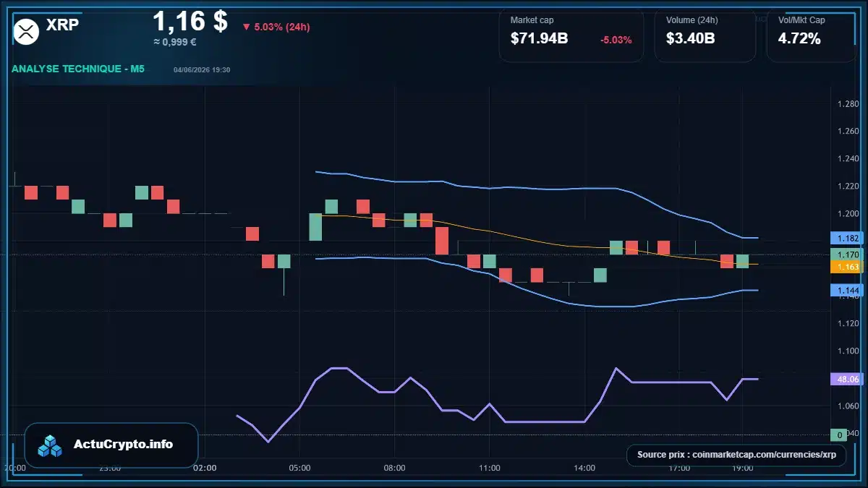Click the -5.03% market cap change
Image resolution: width=868 pixels, height=488 pixels.
point(616,40)
